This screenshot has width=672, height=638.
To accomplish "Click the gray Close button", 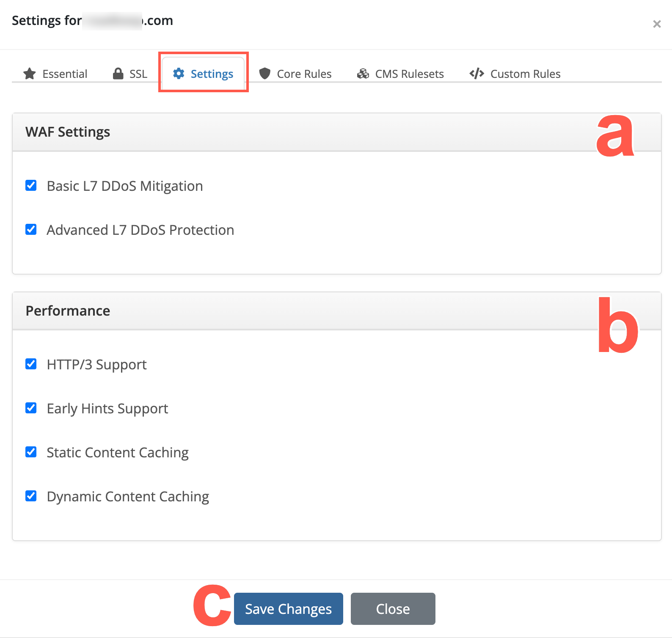I will click(x=393, y=609).
